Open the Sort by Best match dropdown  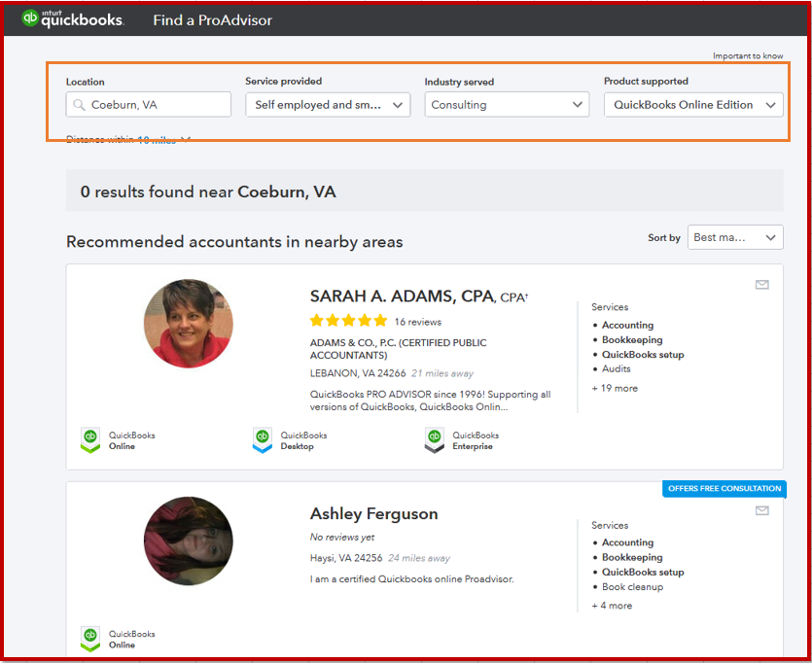coord(735,237)
